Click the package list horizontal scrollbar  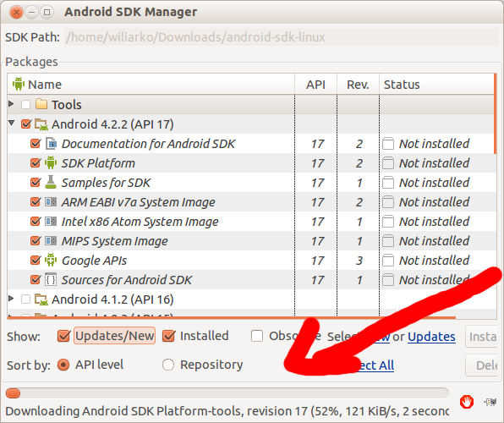(232, 317)
